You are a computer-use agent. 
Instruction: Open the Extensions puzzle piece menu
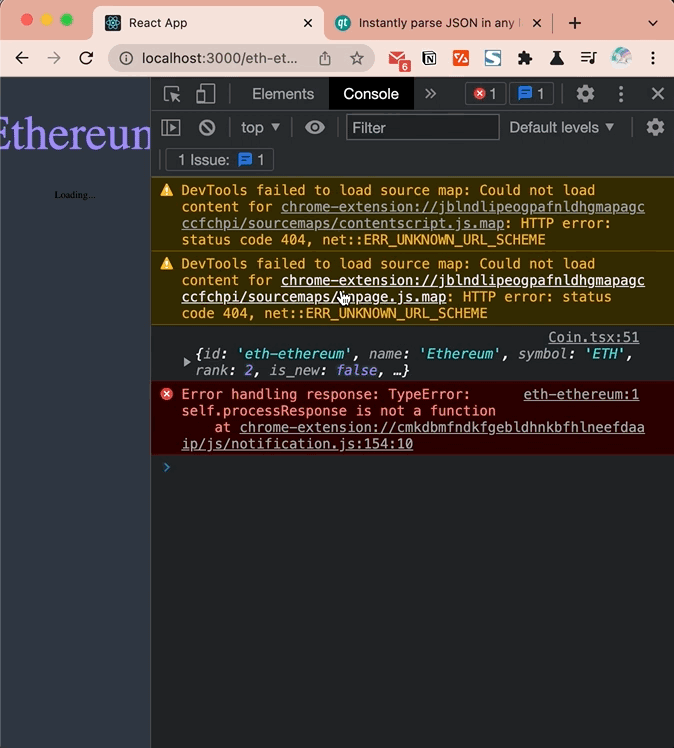coord(525,58)
